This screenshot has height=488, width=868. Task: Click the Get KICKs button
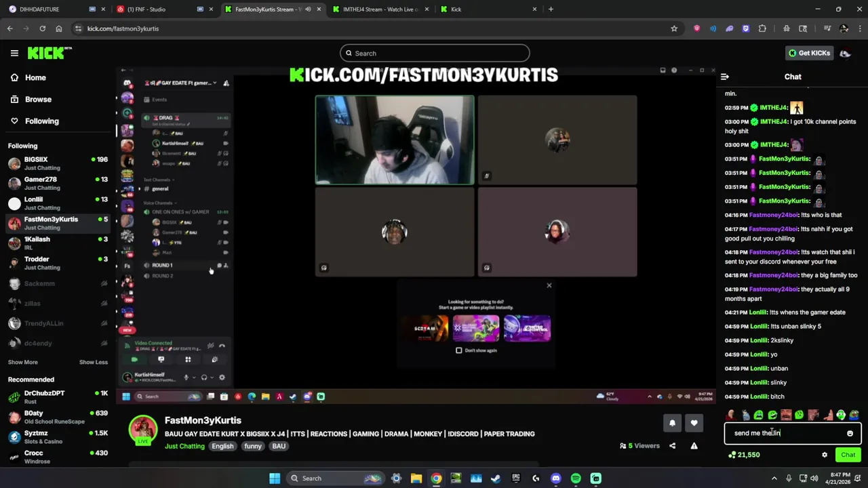[809, 53]
